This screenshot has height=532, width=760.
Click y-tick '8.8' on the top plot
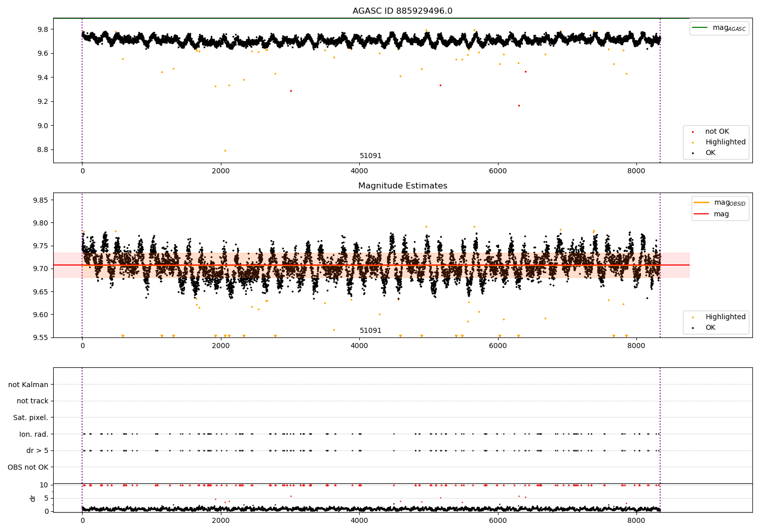43,150
